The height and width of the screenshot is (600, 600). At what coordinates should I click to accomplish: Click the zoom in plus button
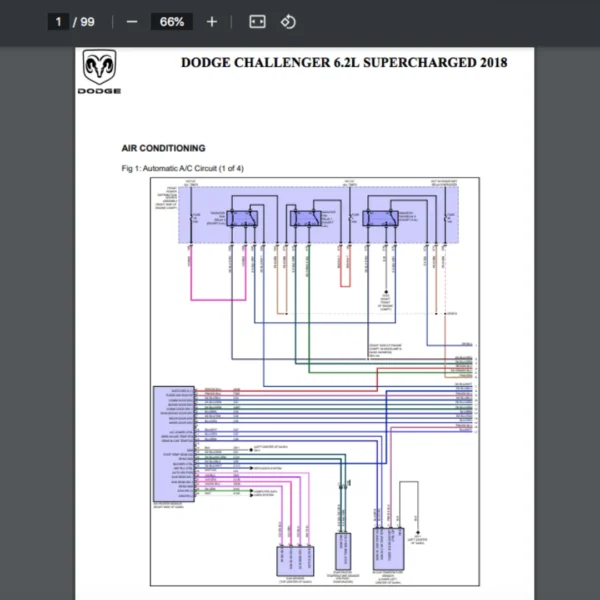[x=211, y=21]
